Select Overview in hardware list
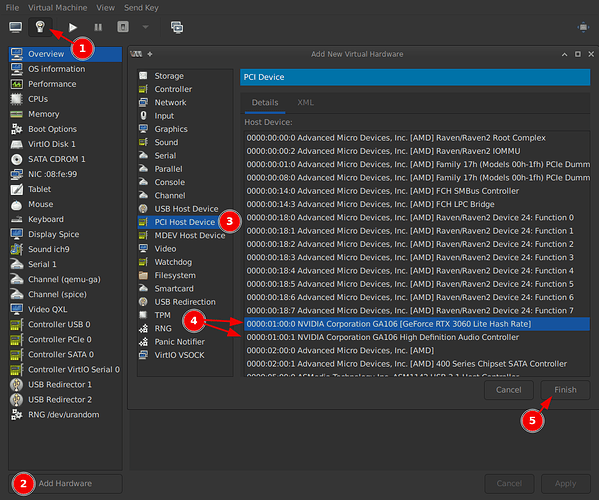The width and height of the screenshot is (599, 500). click(x=65, y=54)
